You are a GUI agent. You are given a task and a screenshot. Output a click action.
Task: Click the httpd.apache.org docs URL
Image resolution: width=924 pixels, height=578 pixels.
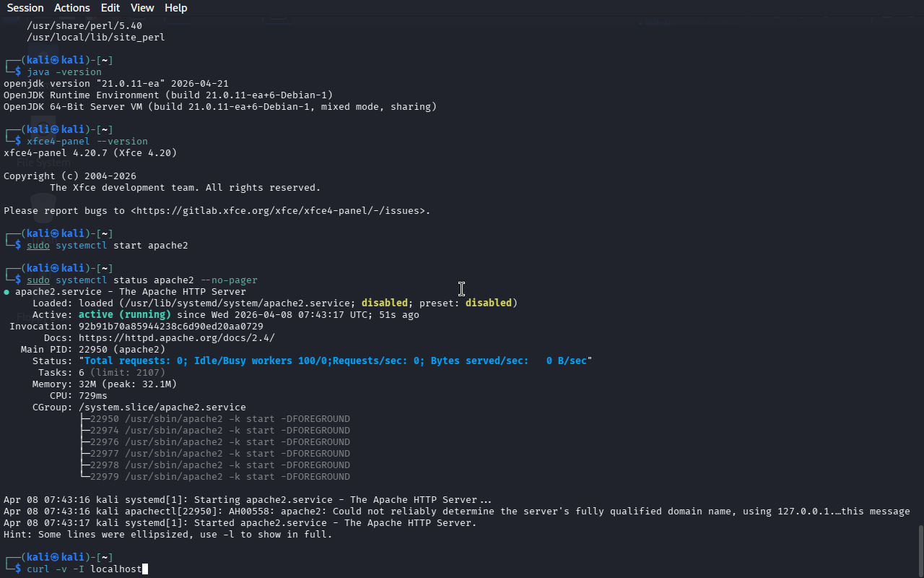[176, 338]
